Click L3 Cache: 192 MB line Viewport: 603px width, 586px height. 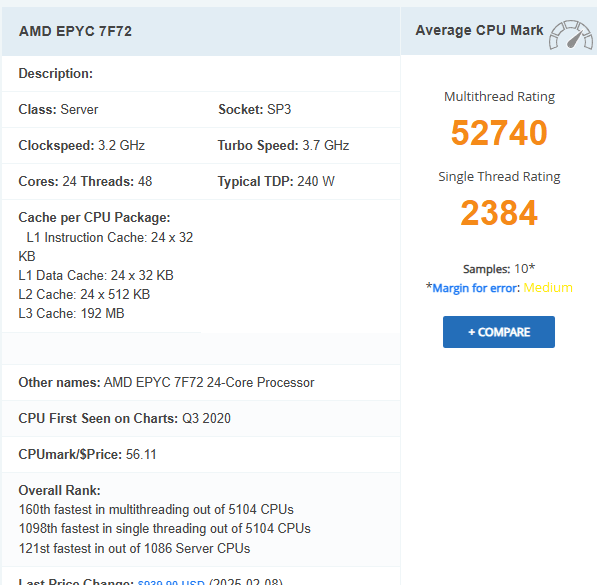72,313
